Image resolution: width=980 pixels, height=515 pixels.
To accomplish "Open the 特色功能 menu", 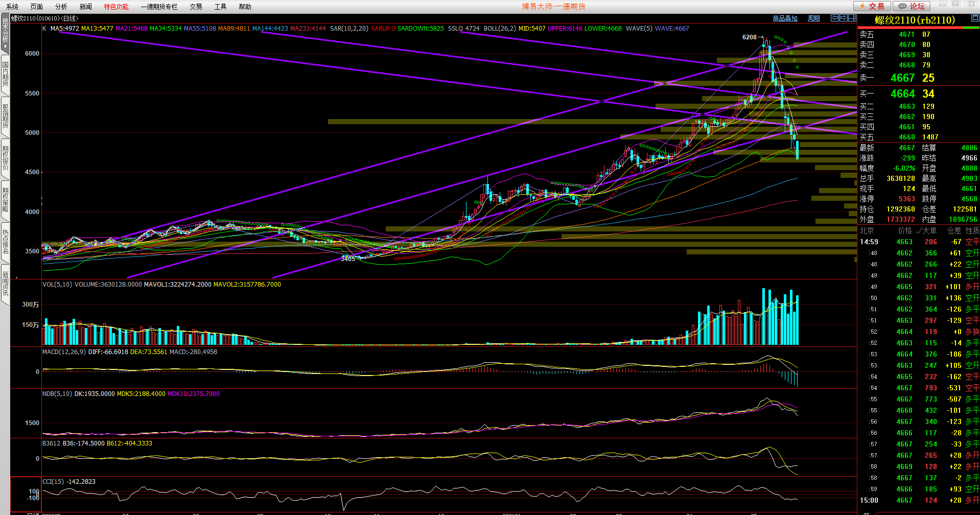I will coord(116,7).
